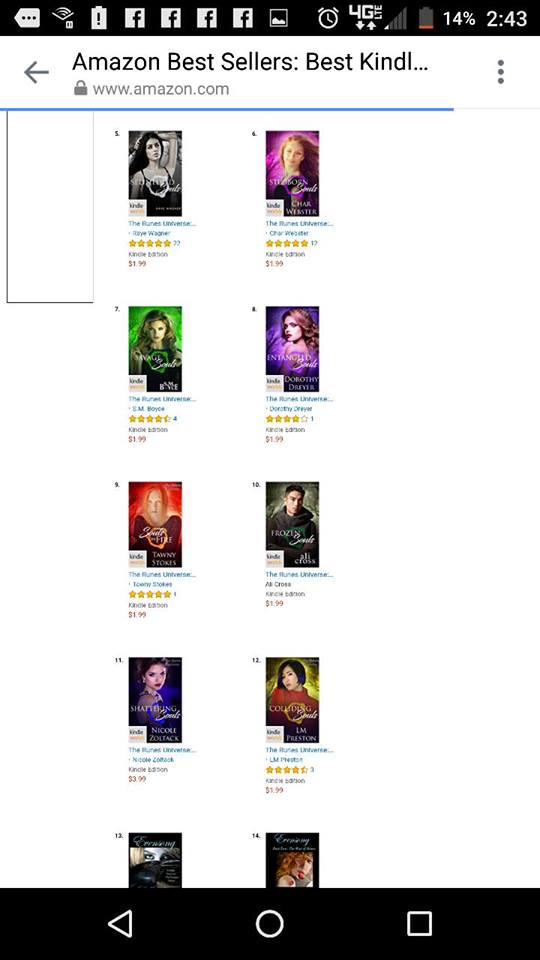Open Colliding Souls book cover
The image size is (540, 960).
point(292,700)
